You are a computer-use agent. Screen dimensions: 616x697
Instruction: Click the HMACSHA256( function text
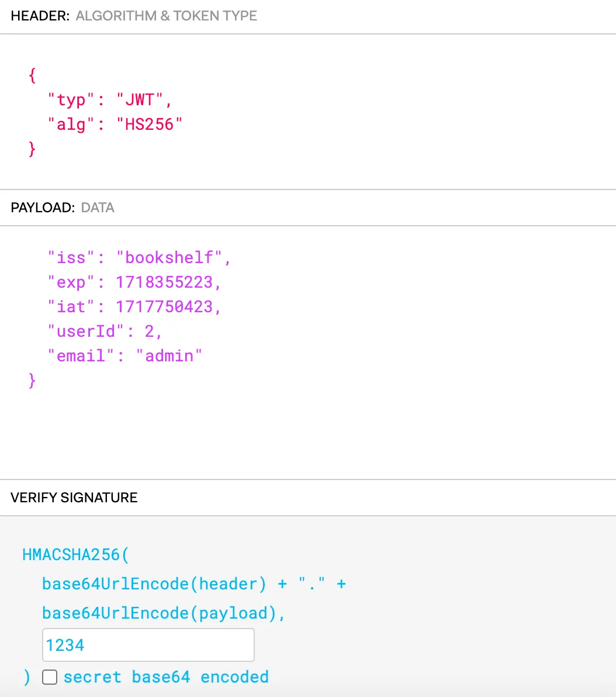(x=75, y=554)
